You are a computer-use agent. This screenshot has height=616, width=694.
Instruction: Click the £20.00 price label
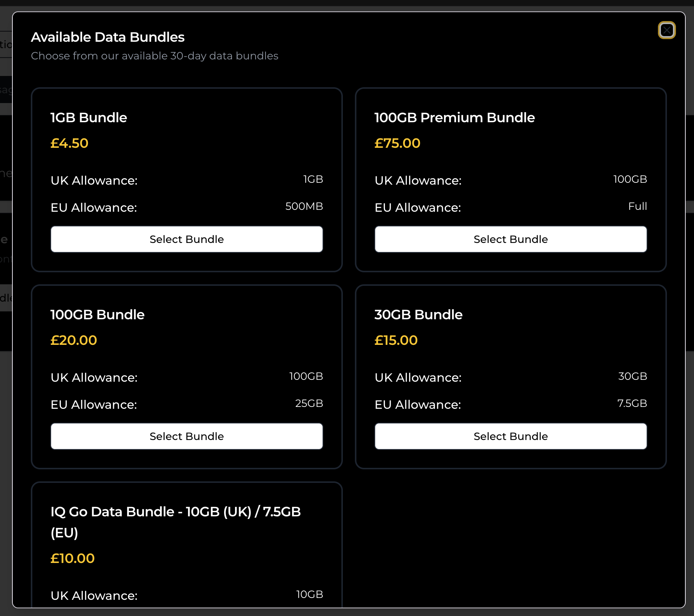pos(74,340)
